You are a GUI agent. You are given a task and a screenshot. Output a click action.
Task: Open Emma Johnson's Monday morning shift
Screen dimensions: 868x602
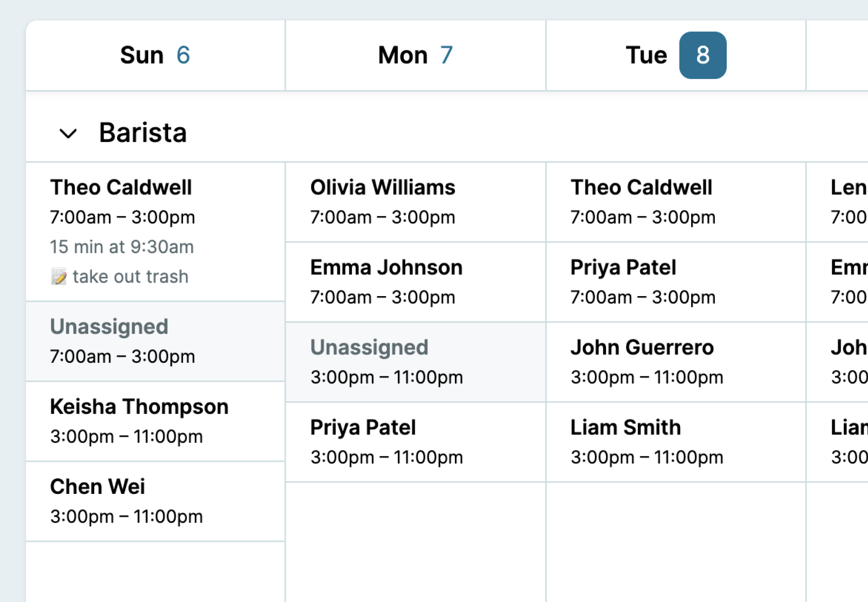[416, 282]
